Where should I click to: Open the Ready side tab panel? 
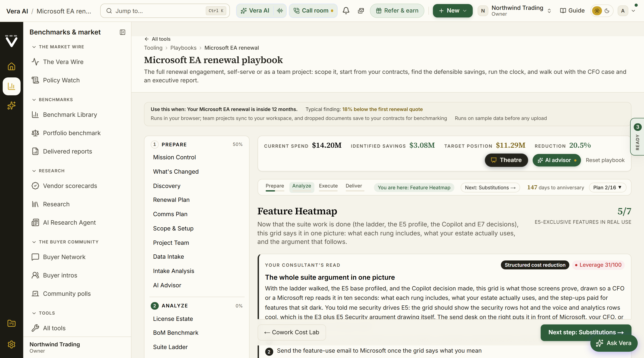[637, 137]
